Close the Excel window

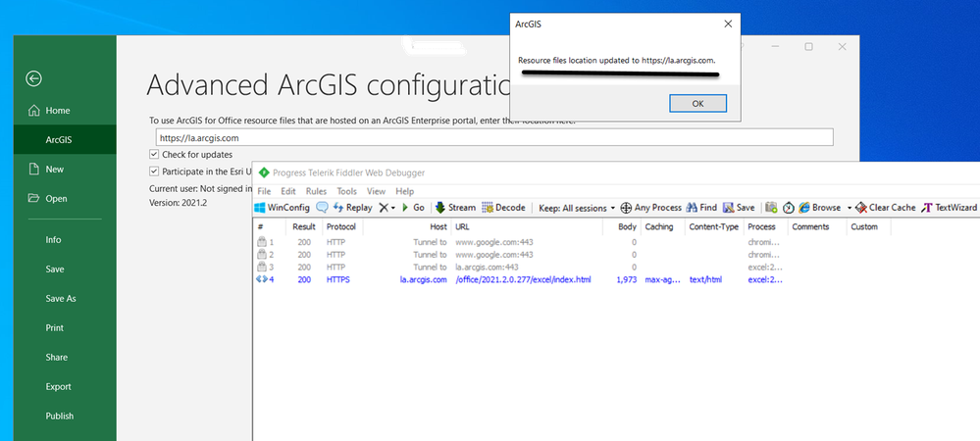842,47
